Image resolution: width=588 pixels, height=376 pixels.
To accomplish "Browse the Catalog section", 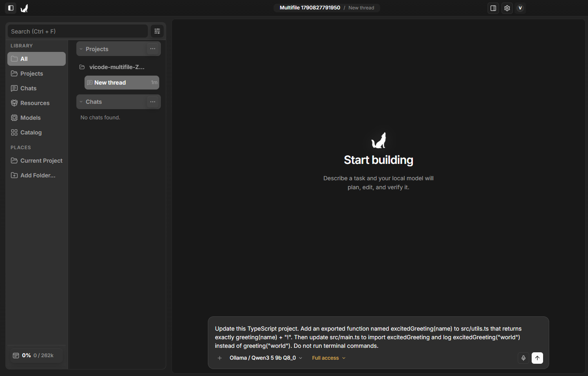I will tap(36, 132).
